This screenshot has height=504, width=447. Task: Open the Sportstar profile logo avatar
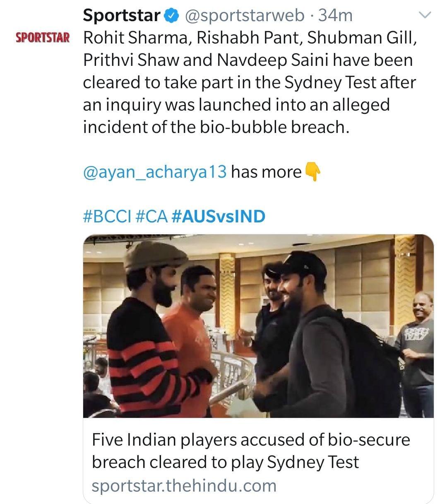click(x=43, y=38)
